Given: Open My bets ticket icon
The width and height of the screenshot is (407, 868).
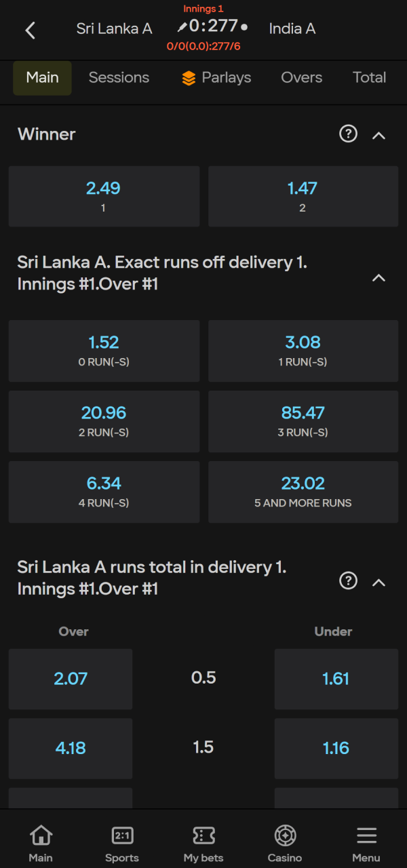Looking at the screenshot, I should [203, 835].
